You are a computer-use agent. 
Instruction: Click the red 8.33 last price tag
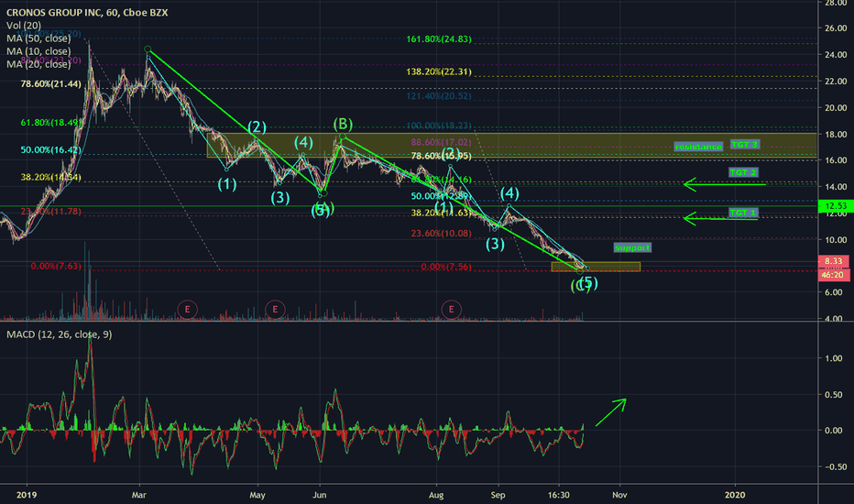833,261
